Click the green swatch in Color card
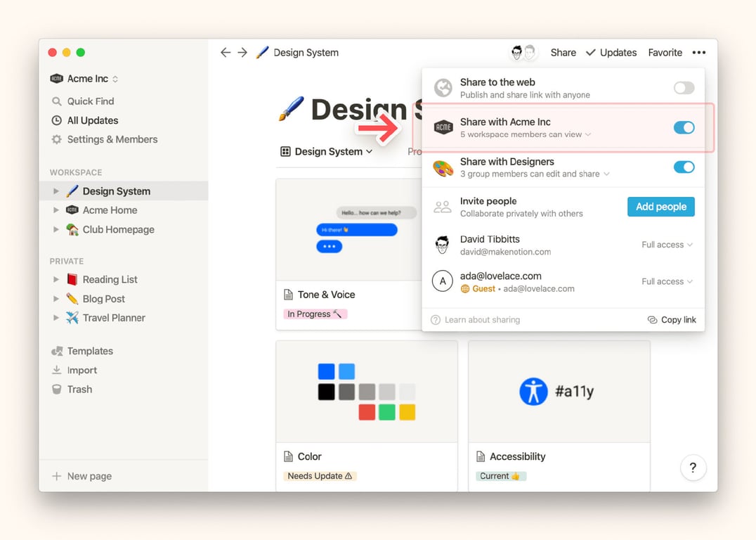The width and height of the screenshot is (756, 540). 387,412
